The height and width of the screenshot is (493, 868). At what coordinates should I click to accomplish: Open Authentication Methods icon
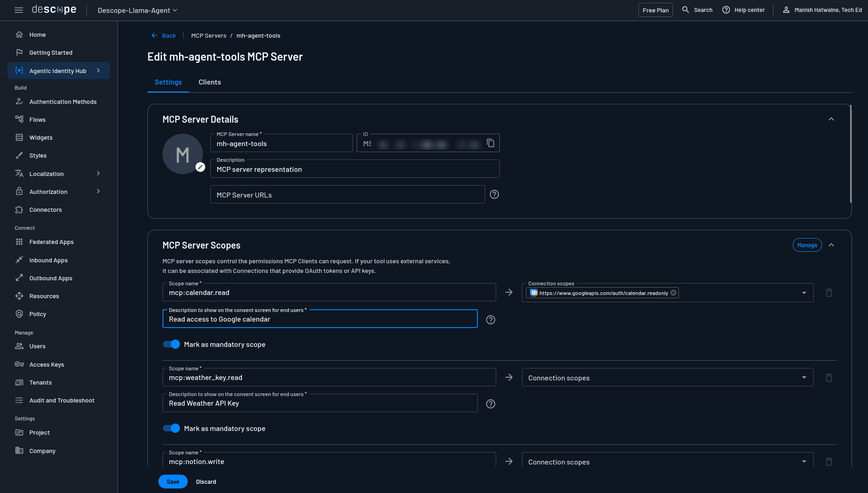19,102
